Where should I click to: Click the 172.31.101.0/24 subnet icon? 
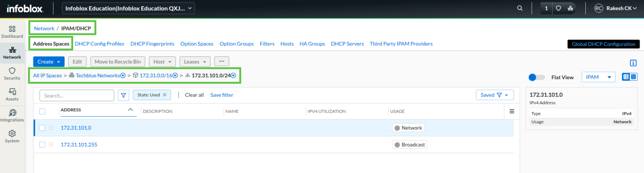pos(187,75)
